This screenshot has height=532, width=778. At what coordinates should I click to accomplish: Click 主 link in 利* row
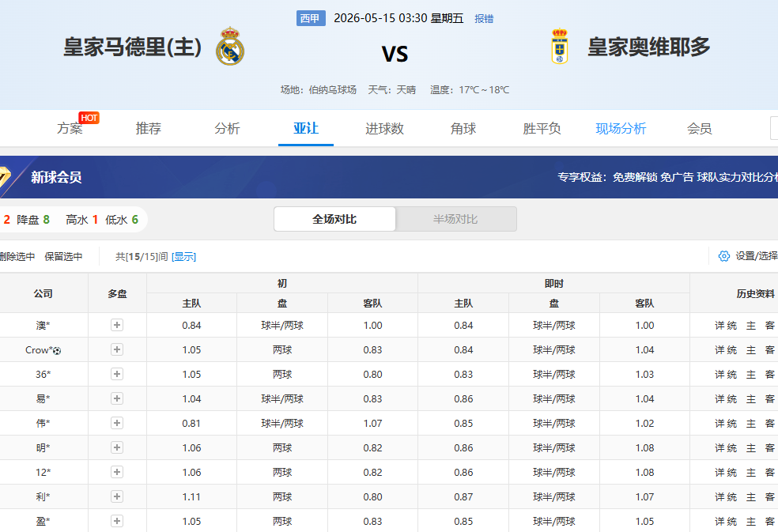pos(751,496)
